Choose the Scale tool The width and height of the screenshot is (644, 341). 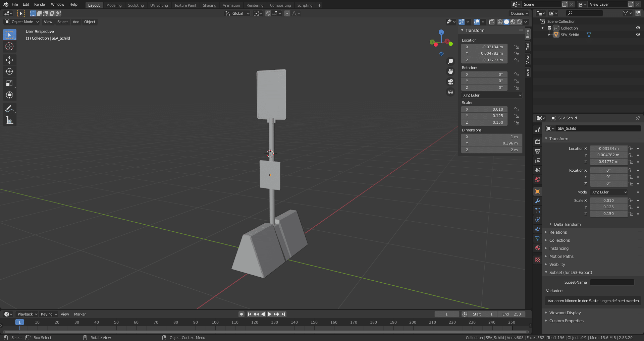[x=9, y=83]
